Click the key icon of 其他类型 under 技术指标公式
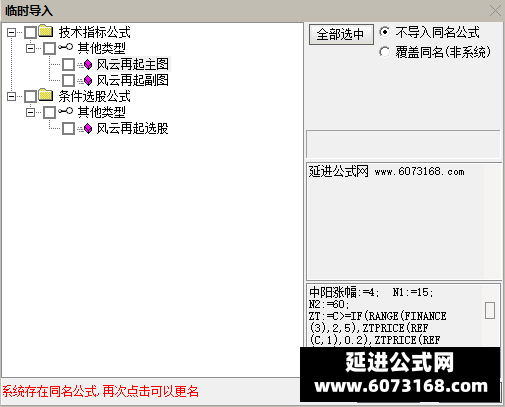This screenshot has width=505, height=407. pyautogui.click(x=65, y=47)
